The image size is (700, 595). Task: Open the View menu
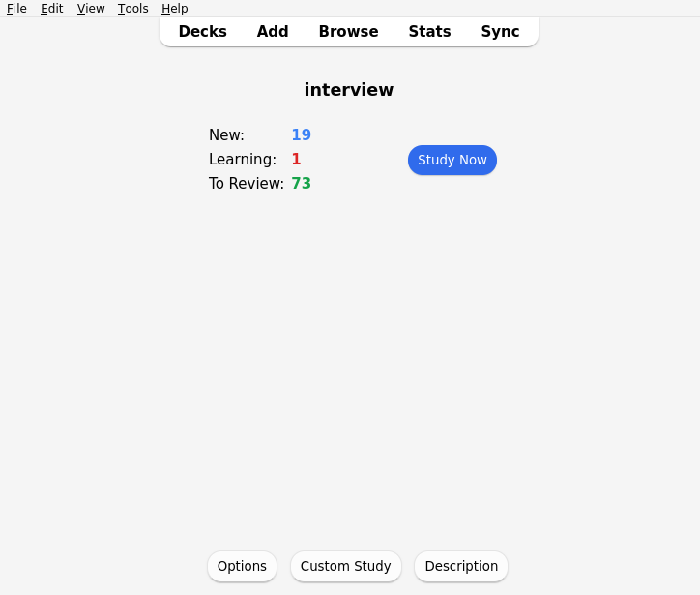91,8
